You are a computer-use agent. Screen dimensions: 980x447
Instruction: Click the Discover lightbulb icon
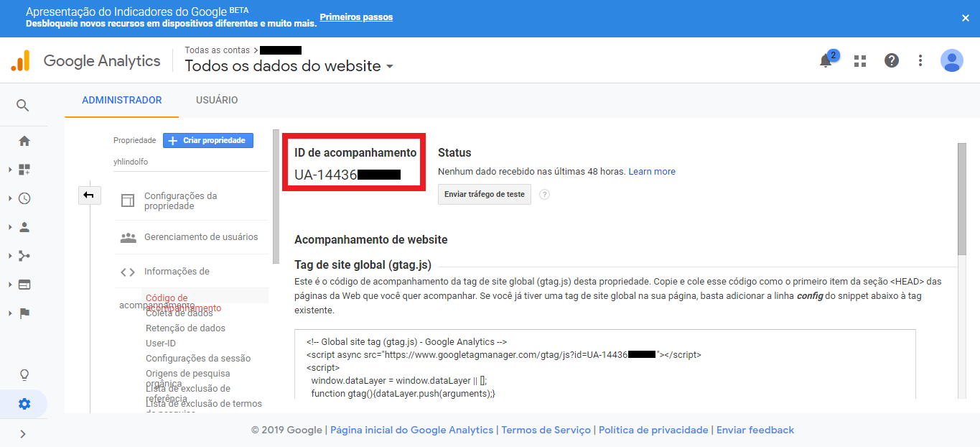tap(24, 374)
